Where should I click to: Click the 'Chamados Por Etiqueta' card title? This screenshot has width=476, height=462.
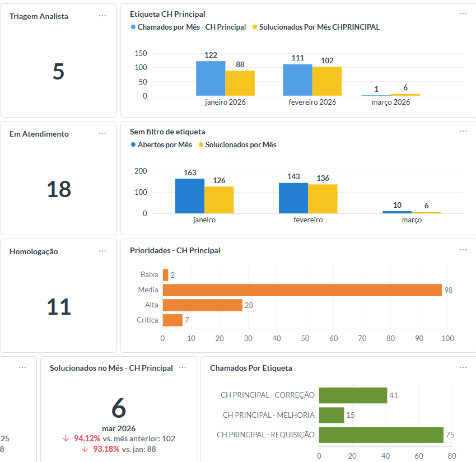[251, 368]
